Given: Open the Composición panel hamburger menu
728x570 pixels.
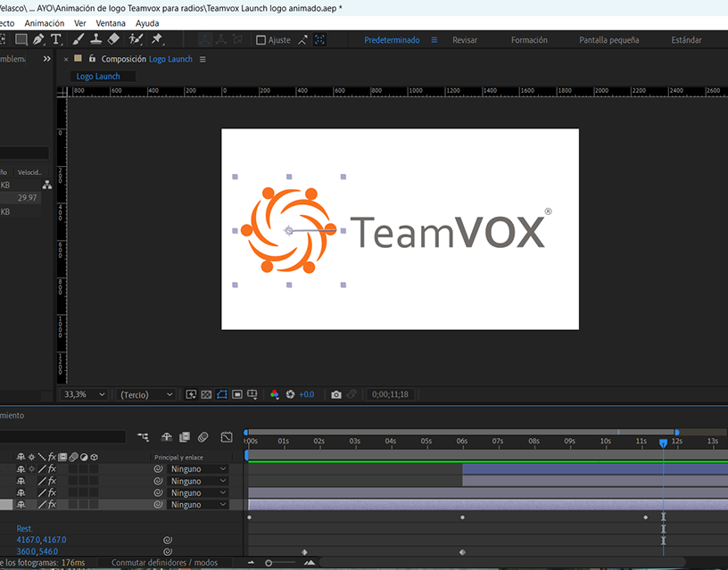Looking at the screenshot, I should click(203, 60).
